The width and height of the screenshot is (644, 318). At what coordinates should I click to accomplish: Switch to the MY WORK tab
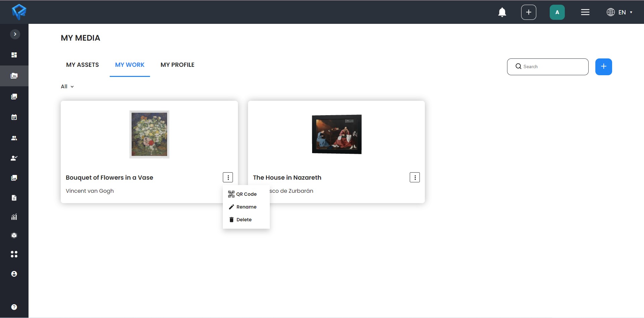point(130,65)
